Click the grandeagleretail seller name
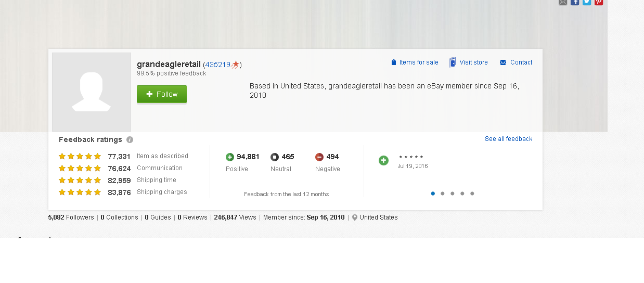Viewport: 644px width, 283px height. coord(169,65)
